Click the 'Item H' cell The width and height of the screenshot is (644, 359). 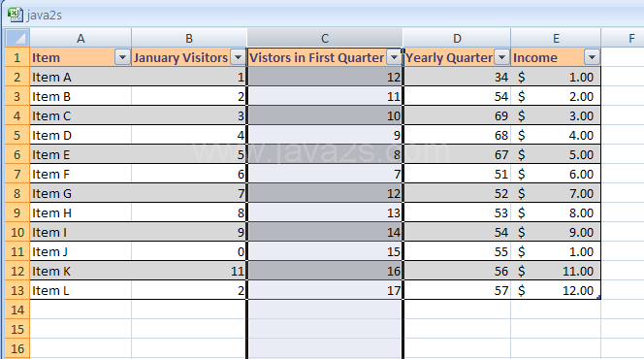pos(80,212)
